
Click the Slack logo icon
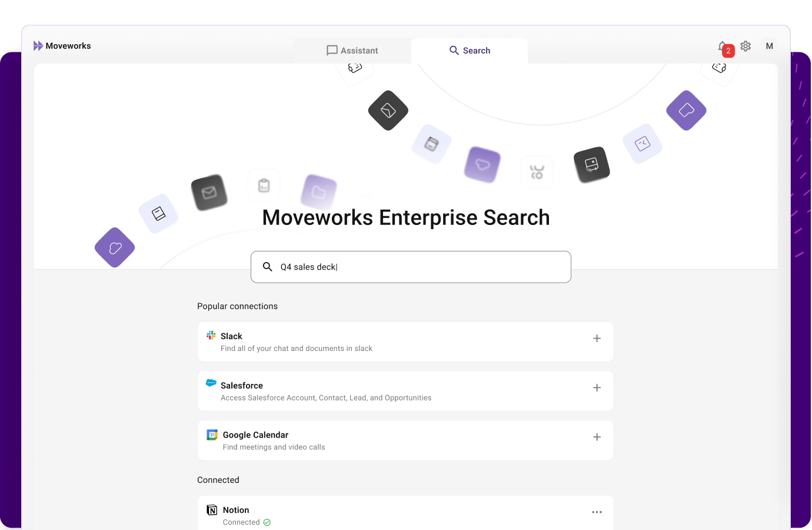211,334
